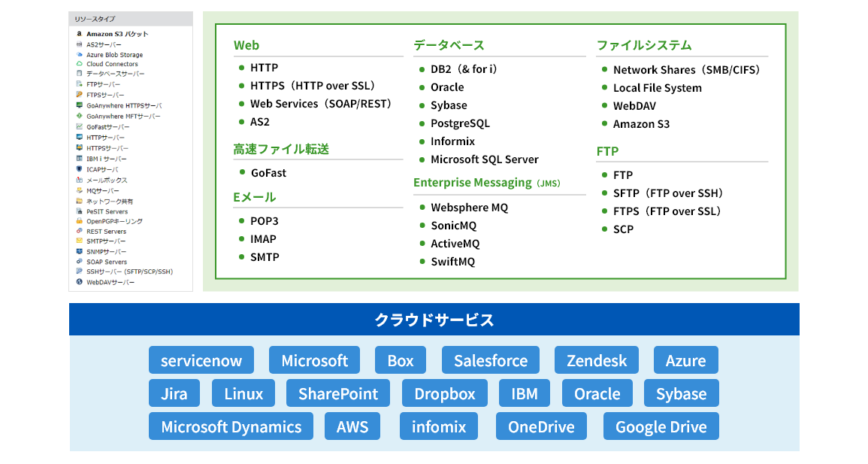
Task: Click the Box button
Action: tap(401, 360)
